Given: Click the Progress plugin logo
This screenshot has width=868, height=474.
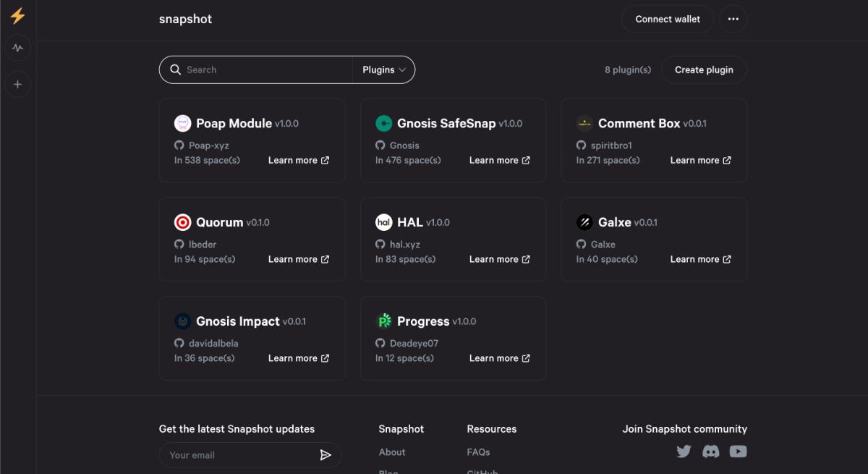Looking at the screenshot, I should click(x=384, y=321).
